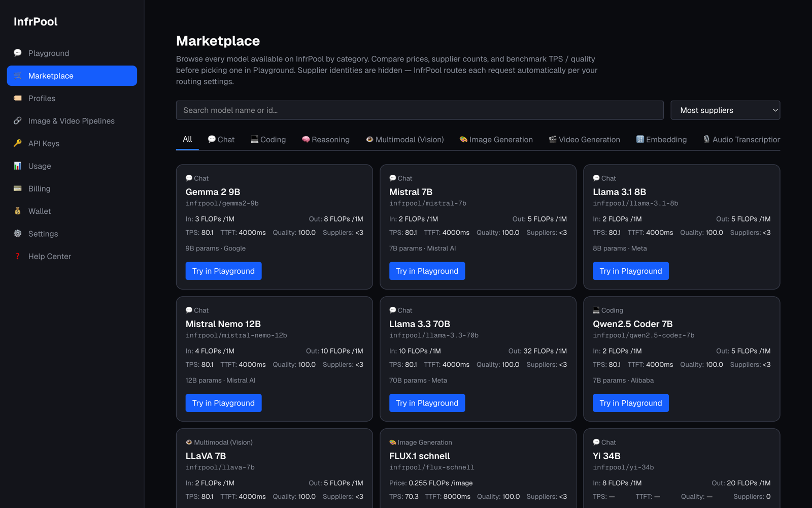Image resolution: width=812 pixels, height=508 pixels.
Task: Click the infrpool/mistral-nemo-12b model id
Action: coord(236,335)
